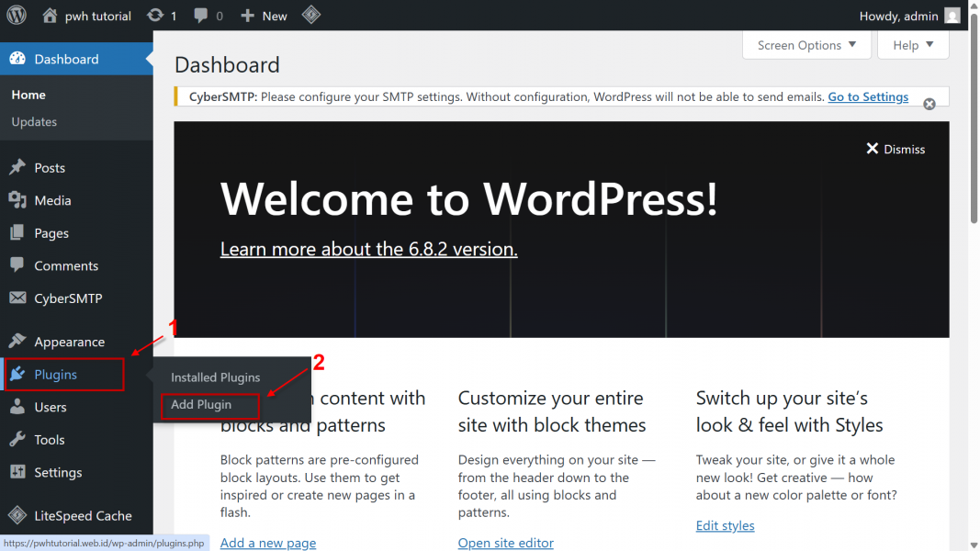Click the home icon beside pwh tutorial
Image resolution: width=980 pixels, height=551 pixels.
tap(50, 15)
